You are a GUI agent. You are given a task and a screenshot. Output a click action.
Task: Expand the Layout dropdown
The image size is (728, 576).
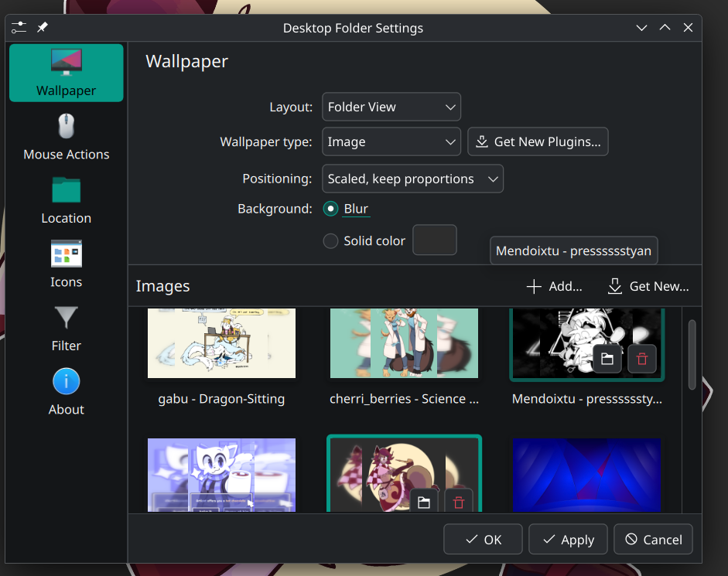click(391, 107)
